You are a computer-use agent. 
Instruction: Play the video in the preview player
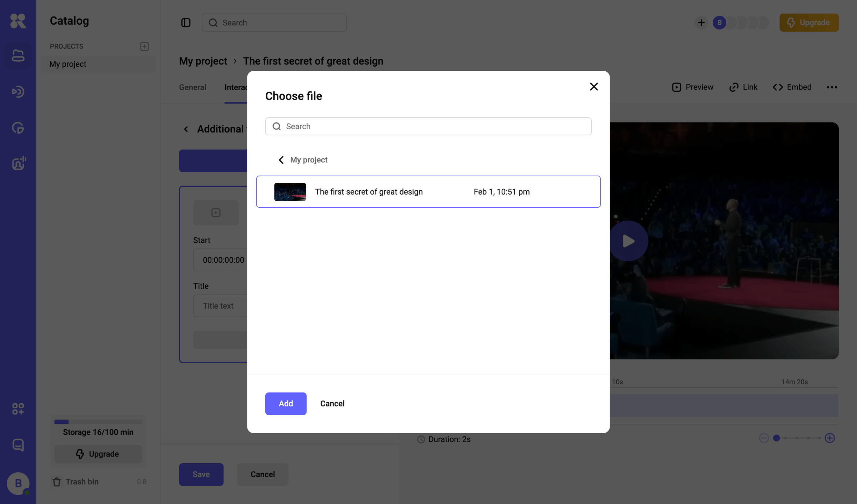(628, 241)
